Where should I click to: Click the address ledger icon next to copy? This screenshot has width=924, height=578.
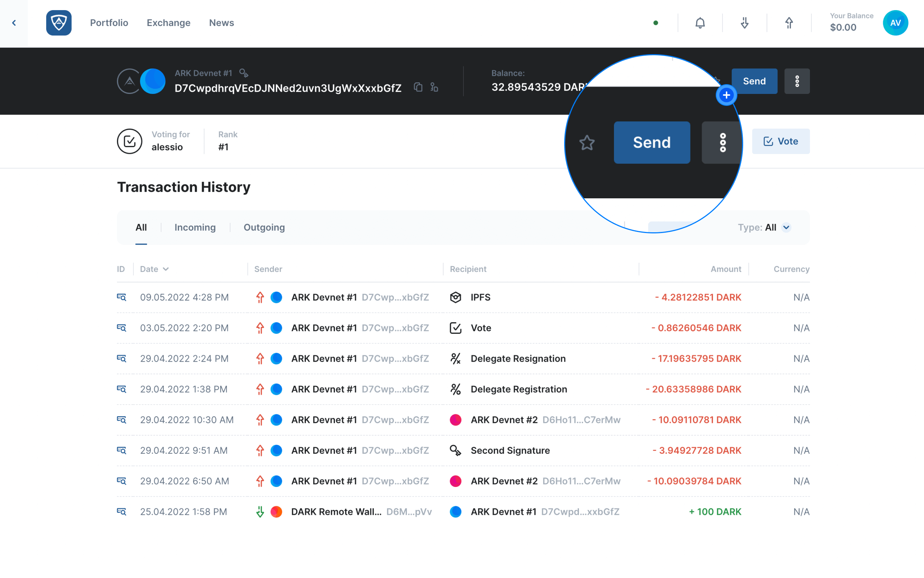(434, 87)
